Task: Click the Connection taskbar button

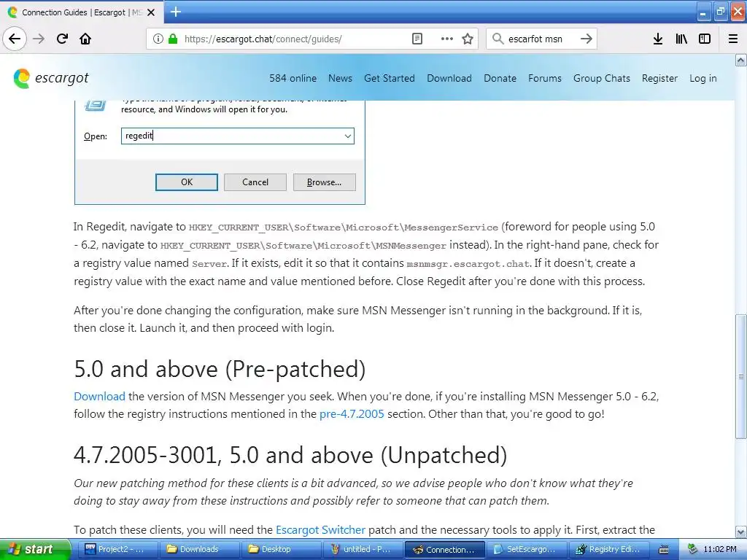Action: point(444,550)
